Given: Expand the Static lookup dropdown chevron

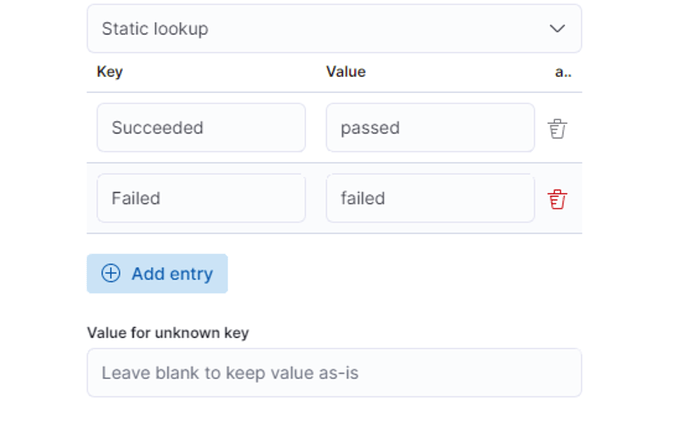Looking at the screenshot, I should (558, 29).
